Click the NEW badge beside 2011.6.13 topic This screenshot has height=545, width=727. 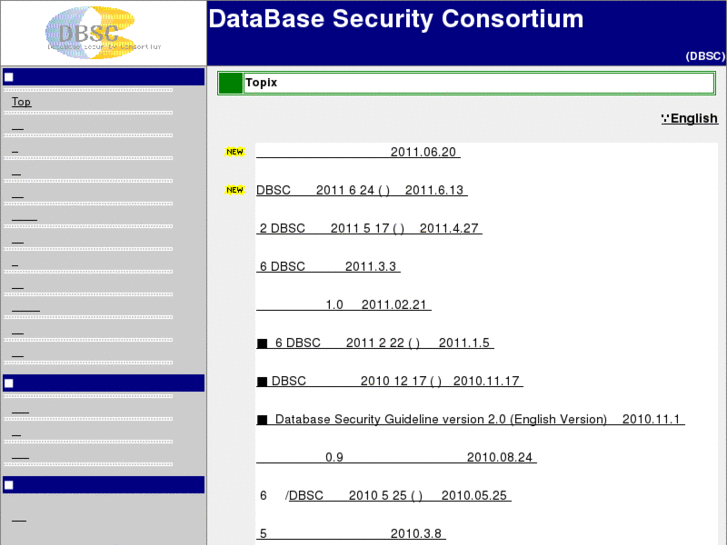coord(235,190)
